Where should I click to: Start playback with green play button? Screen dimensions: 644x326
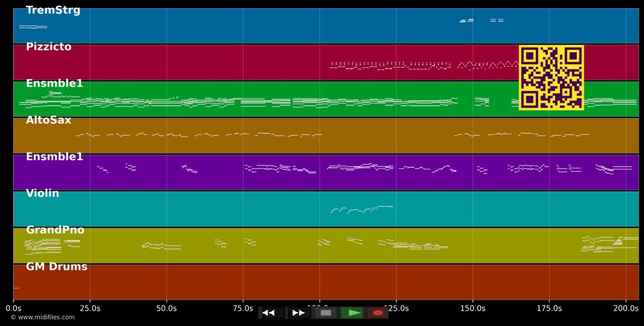352,313
